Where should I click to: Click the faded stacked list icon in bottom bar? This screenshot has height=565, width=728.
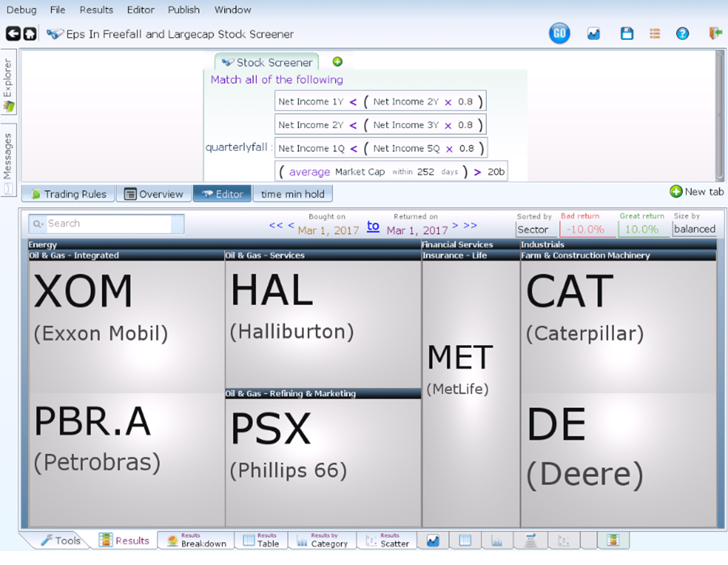[530, 540]
